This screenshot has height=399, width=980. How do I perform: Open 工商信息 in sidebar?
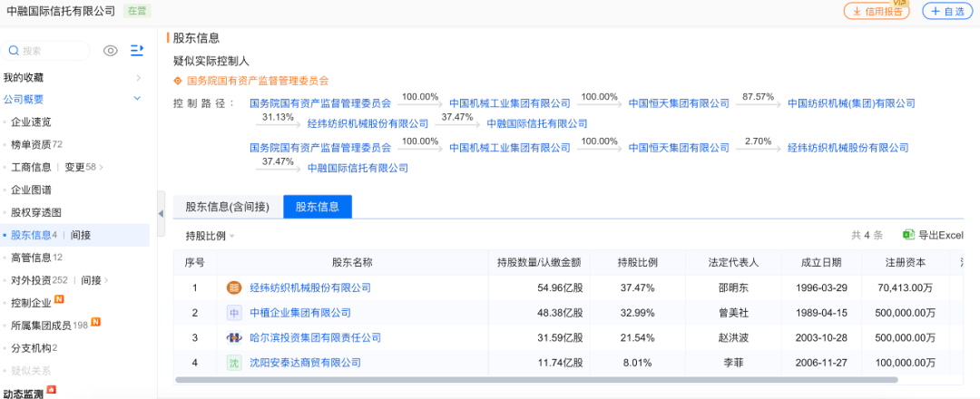click(x=31, y=167)
